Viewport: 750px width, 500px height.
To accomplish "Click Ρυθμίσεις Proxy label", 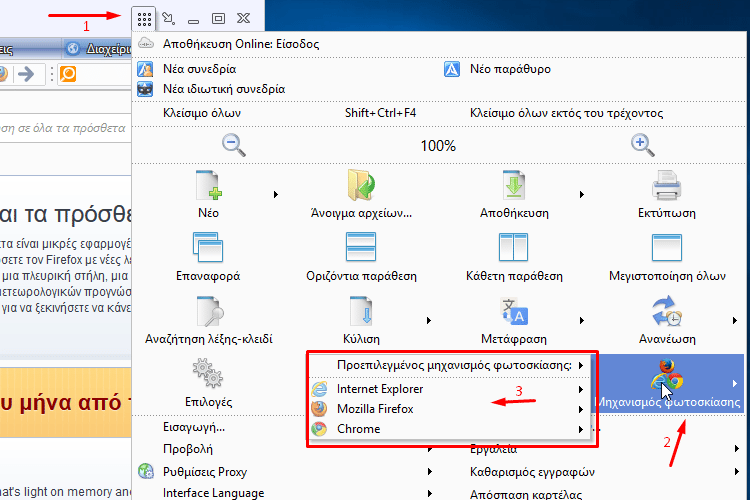I will (x=205, y=472).
